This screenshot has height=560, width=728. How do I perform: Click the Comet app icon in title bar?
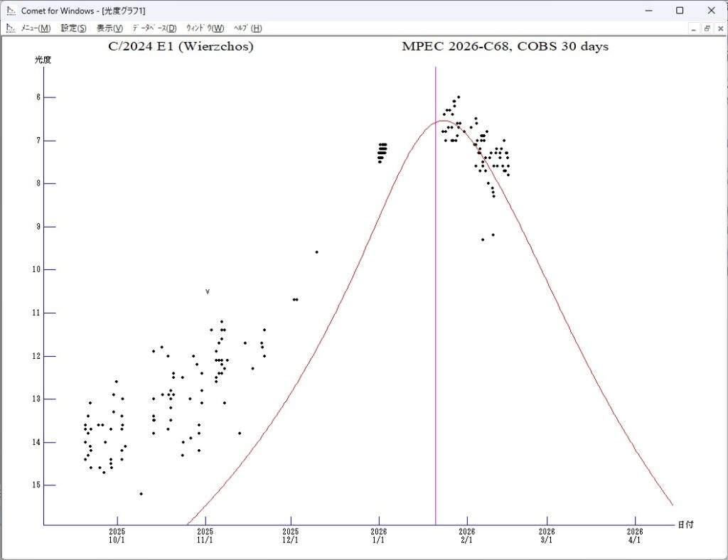click(11, 10)
